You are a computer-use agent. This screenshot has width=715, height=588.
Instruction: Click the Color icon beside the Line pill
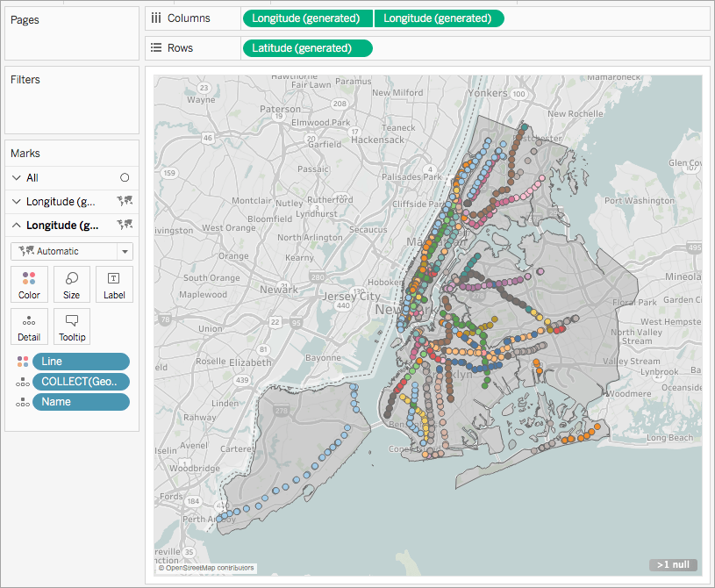pyautogui.click(x=20, y=361)
